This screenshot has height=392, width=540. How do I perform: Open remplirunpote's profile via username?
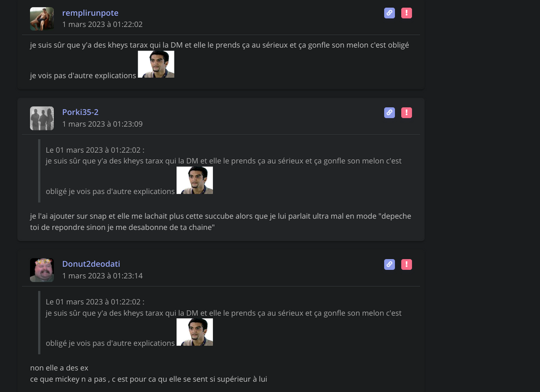pyautogui.click(x=90, y=13)
